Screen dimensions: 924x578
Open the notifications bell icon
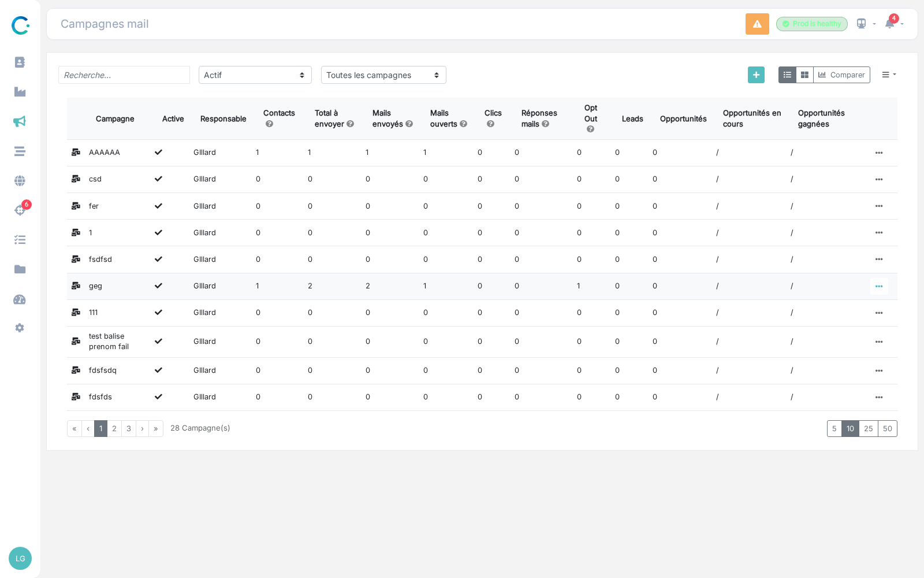tap(890, 24)
